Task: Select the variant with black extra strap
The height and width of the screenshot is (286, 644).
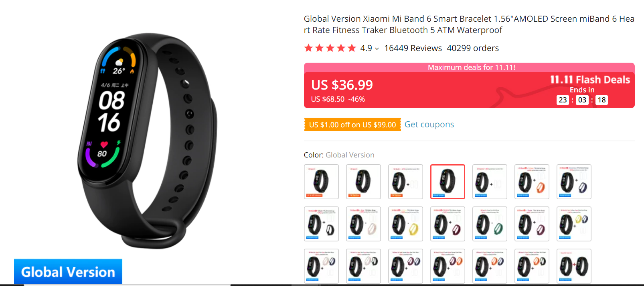Action: (x=321, y=224)
